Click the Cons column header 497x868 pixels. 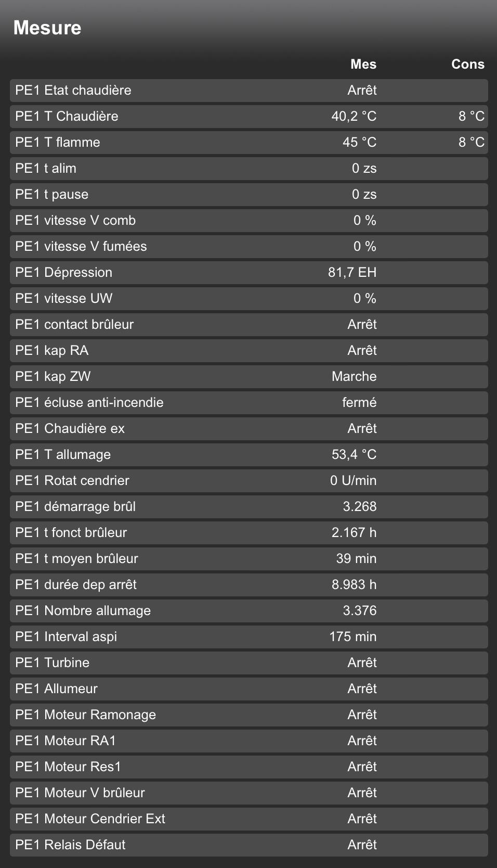(467, 65)
